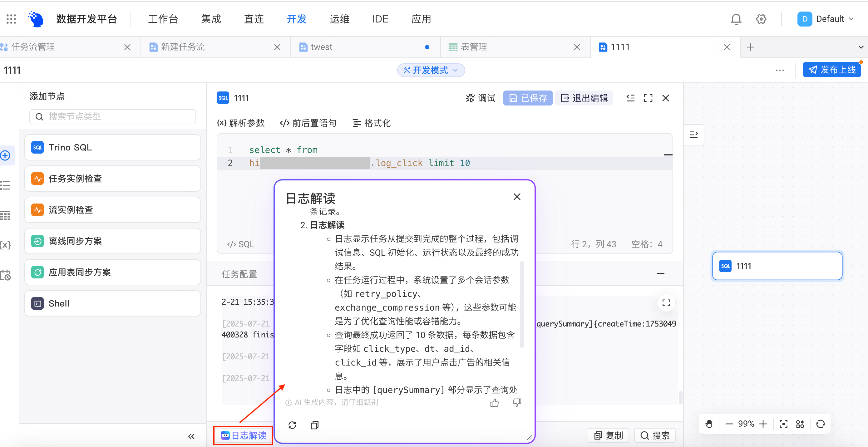Expand the log output to fullscreen

pos(666,303)
